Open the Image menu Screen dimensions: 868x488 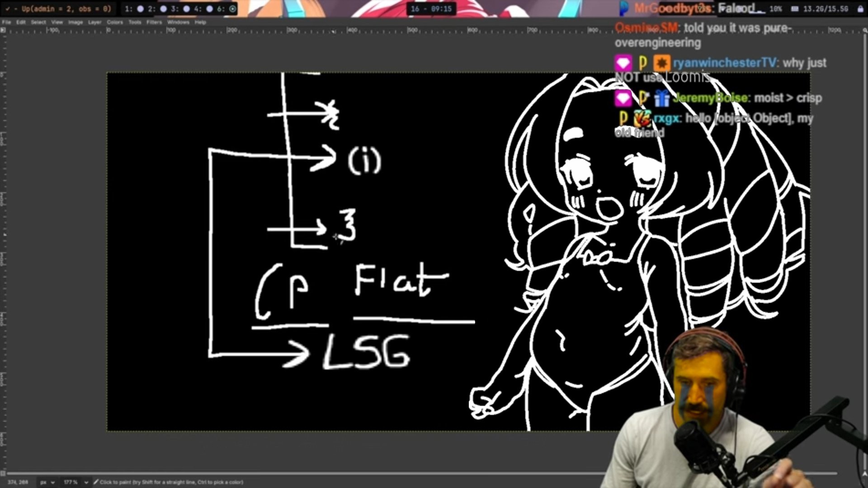(75, 22)
